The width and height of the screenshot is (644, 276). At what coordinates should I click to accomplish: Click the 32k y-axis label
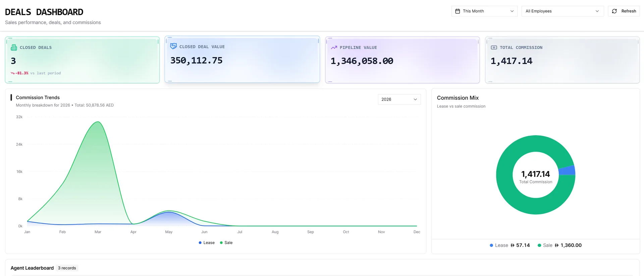(x=19, y=117)
